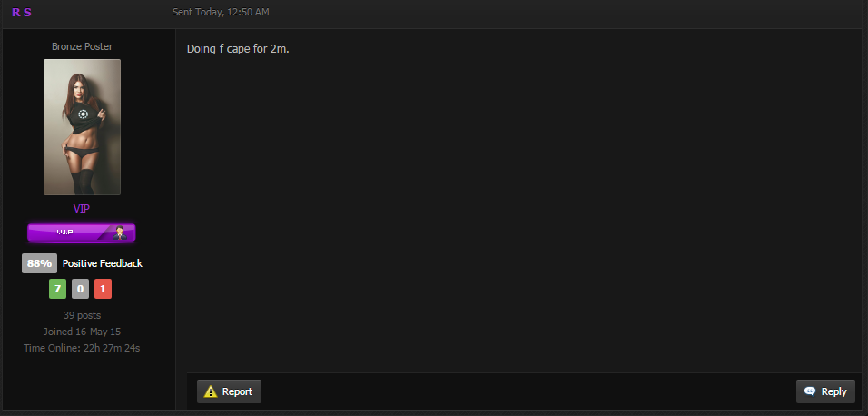Screen dimensions: 868x416
Task: Click the Report button
Action: 229,391
